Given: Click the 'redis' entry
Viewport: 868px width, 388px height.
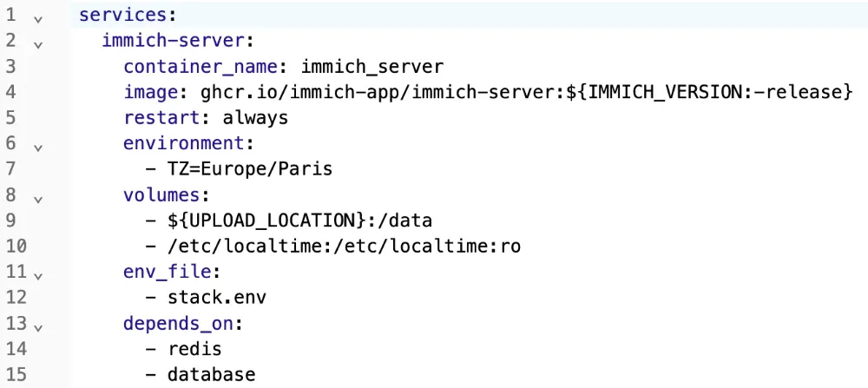Looking at the screenshot, I should [x=194, y=348].
